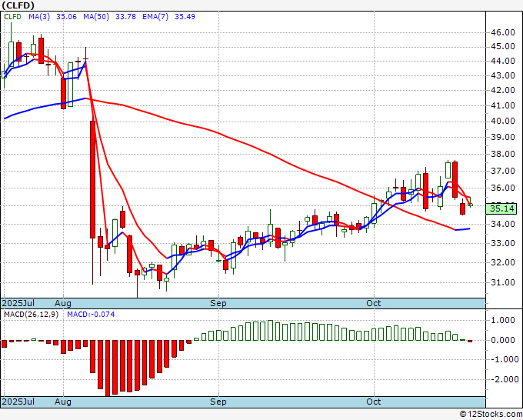523x420 pixels.
Task: Click the Sep marker on price timeline
Action: coord(218,303)
